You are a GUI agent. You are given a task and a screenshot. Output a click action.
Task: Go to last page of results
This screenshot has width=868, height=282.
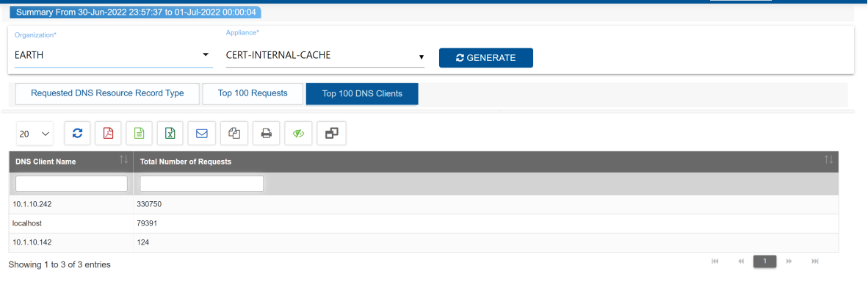(x=815, y=261)
